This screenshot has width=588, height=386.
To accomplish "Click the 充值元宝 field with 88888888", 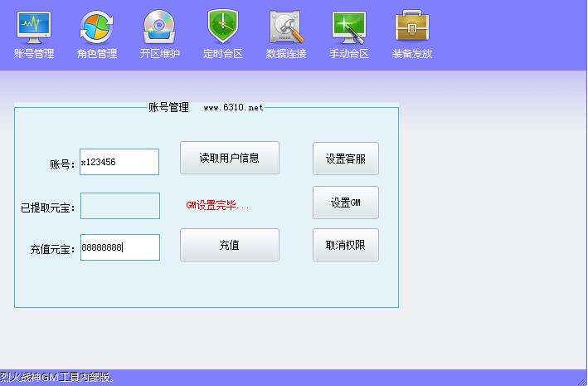I will [x=119, y=247].
